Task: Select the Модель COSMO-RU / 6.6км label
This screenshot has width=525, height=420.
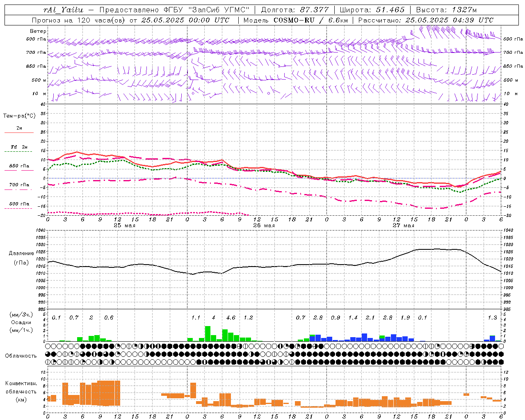Action: click(x=296, y=20)
